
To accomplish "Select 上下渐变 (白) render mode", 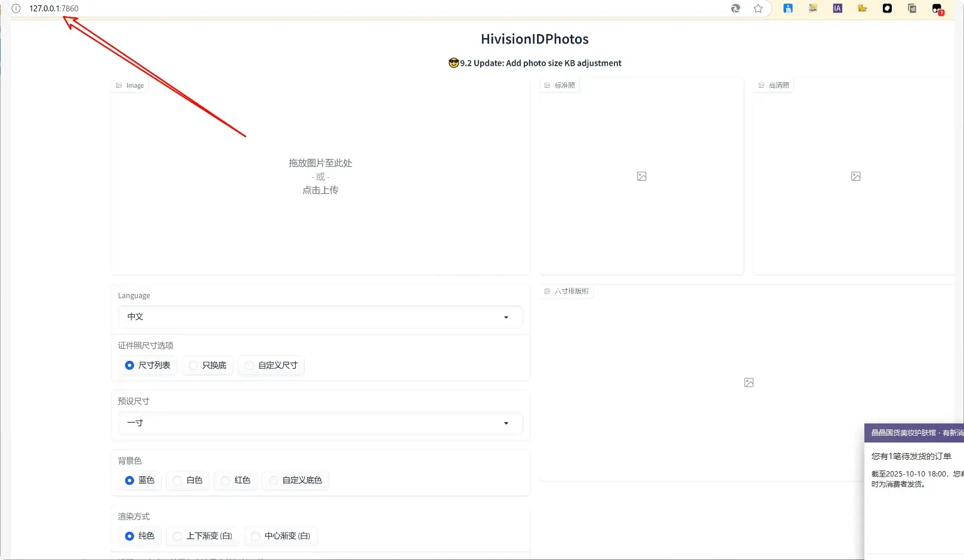I will pos(178,536).
